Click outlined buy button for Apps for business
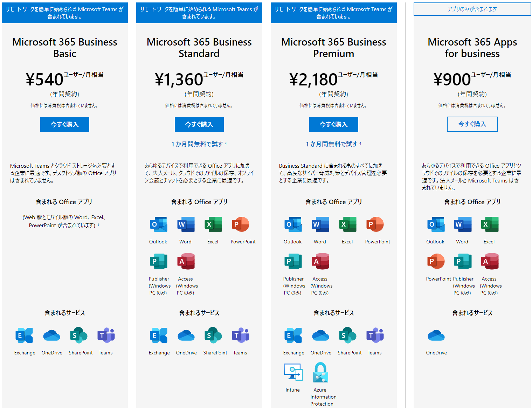 pyautogui.click(x=472, y=124)
